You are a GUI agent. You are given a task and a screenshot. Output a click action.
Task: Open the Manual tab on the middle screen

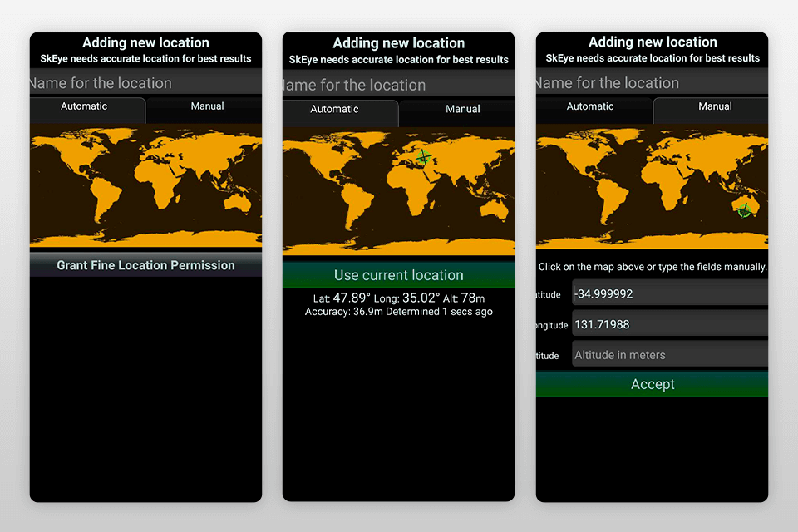[x=463, y=109]
